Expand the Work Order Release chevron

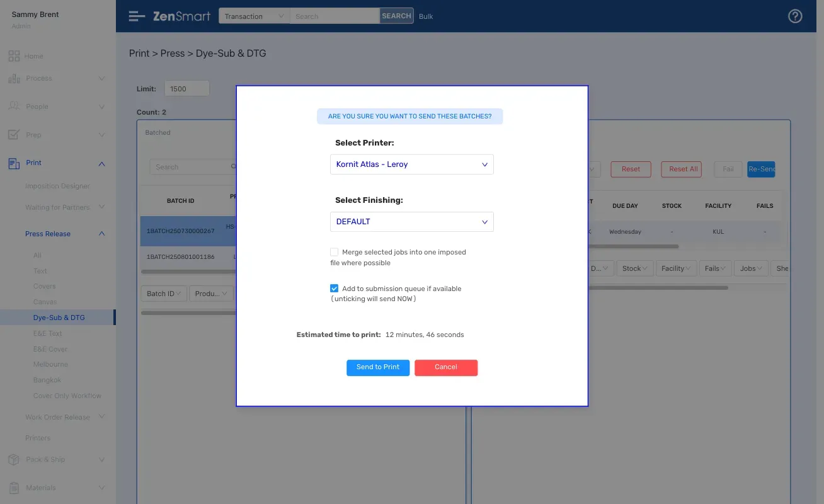point(102,417)
